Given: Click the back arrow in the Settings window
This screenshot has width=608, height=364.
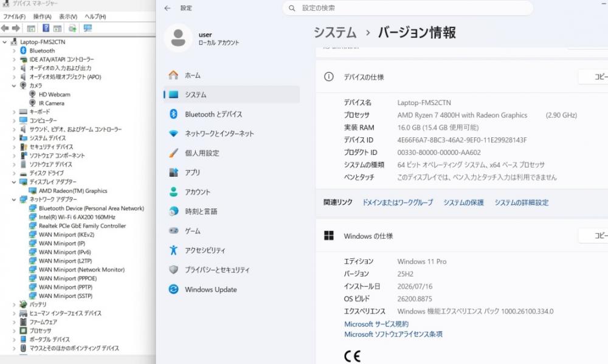Looking at the screenshot, I should 167,8.
